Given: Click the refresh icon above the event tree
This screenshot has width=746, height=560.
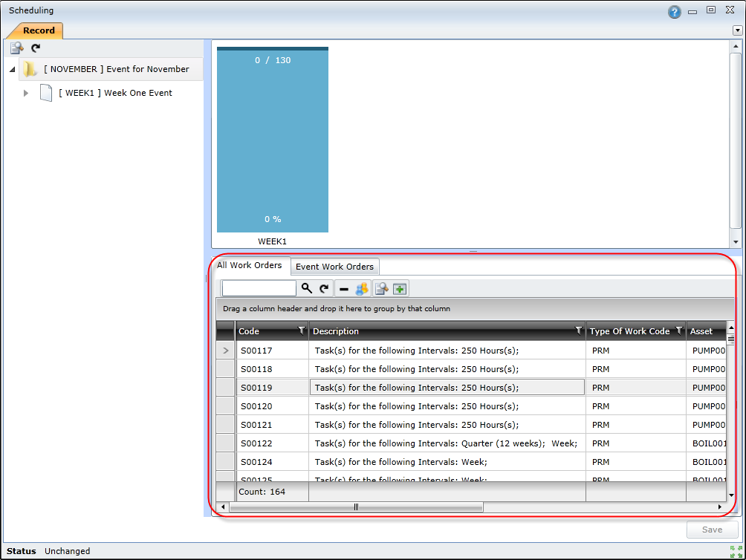Looking at the screenshot, I should [35, 48].
